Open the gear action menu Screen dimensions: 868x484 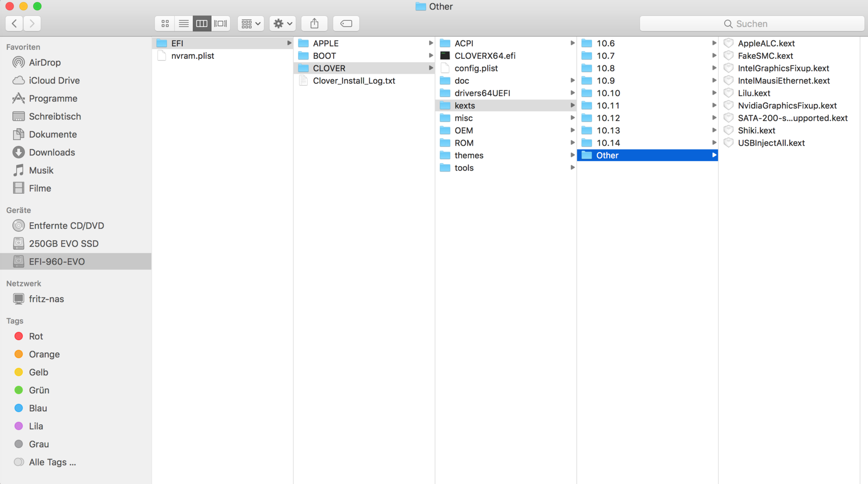pyautogui.click(x=283, y=24)
